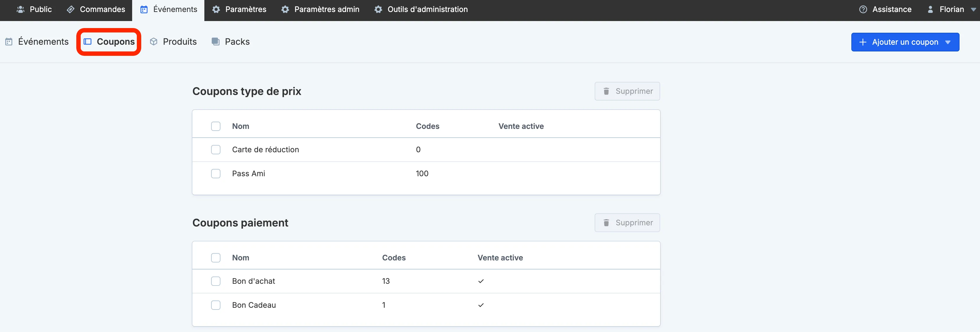Viewport: 980px width, 332px height.
Task: Open the Coupons sub-tab
Action: (x=109, y=42)
